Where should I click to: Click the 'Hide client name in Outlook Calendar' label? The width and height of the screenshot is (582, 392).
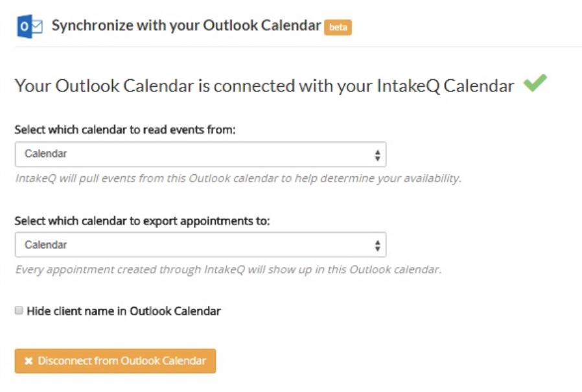[x=124, y=311]
